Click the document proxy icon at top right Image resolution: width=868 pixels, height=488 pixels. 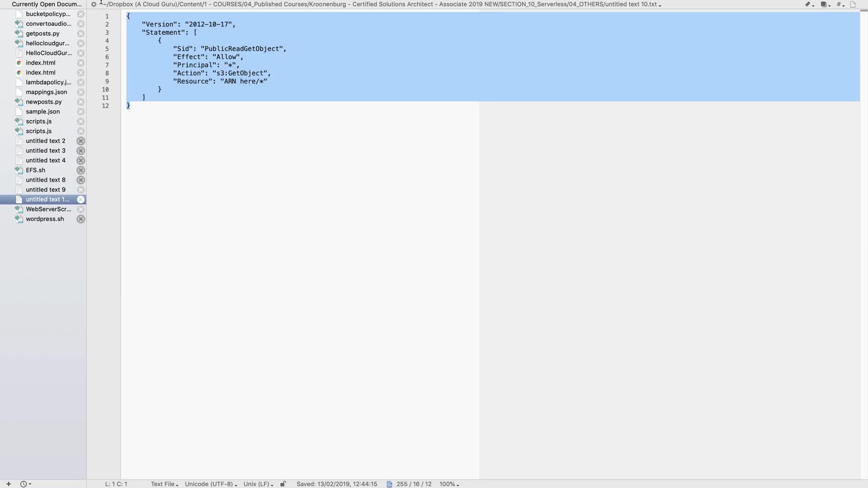[x=853, y=5]
